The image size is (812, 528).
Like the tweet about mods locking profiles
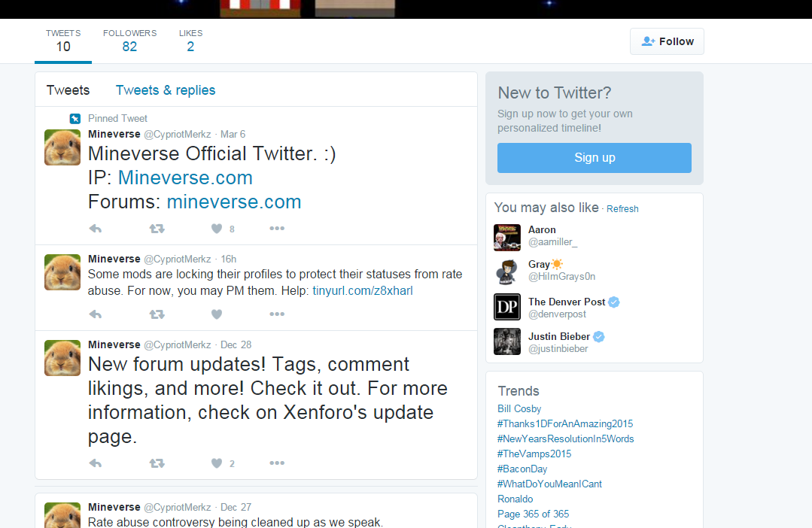217,314
